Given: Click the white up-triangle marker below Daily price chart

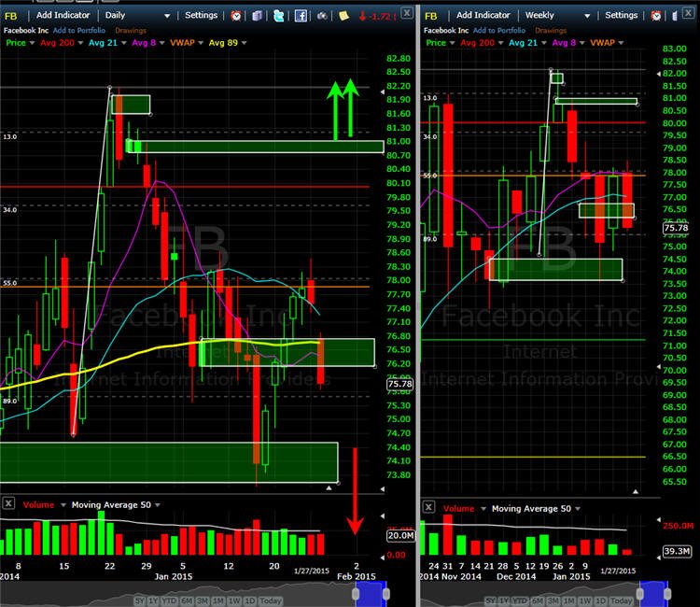Looking at the screenshot, I should tap(329, 488).
